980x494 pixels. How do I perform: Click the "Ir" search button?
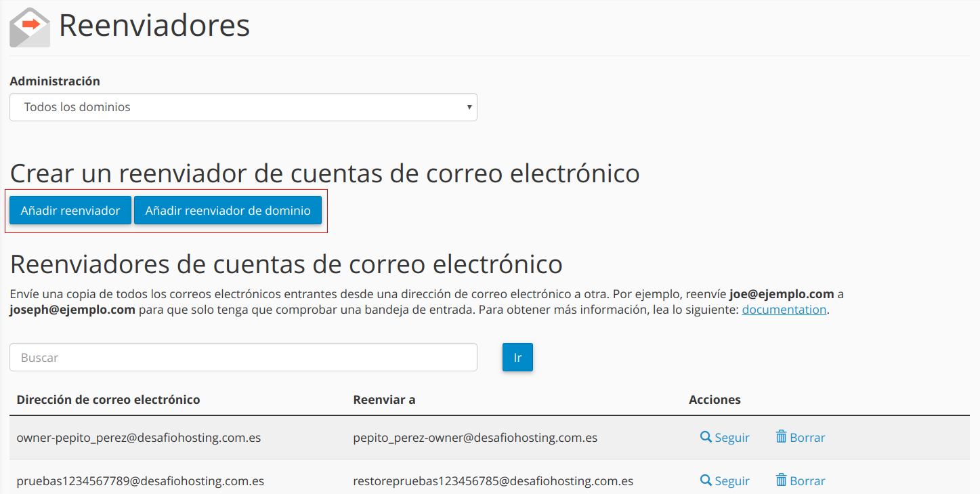click(517, 357)
